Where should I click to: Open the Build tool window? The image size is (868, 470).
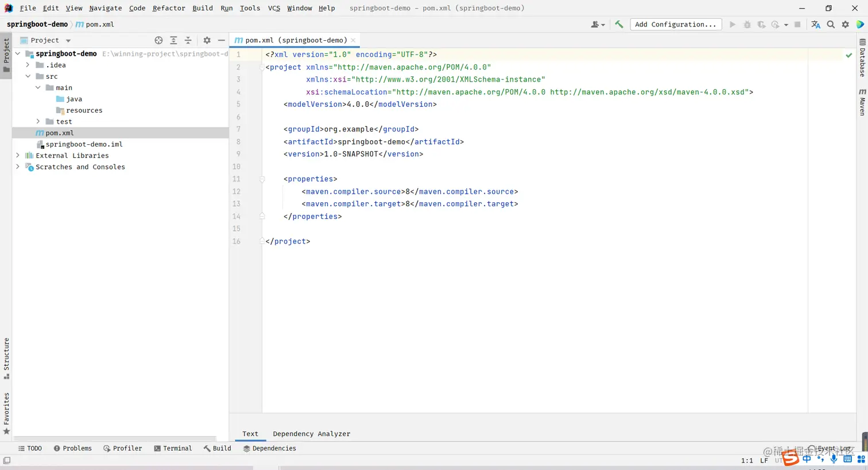(217, 448)
